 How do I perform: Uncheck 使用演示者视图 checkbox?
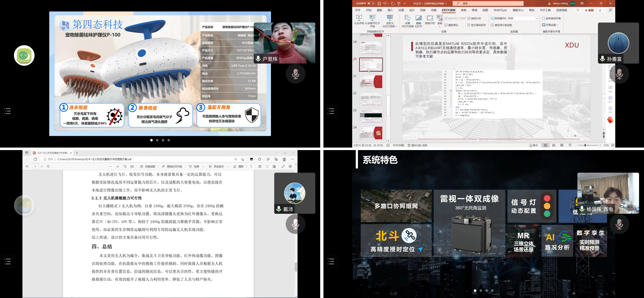492,25
